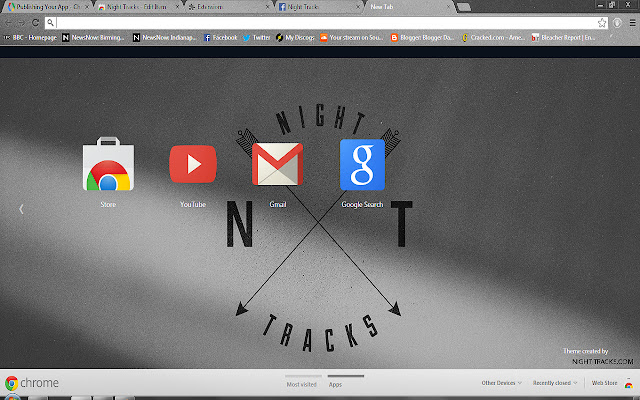
Task: Click the search magnifier in the address bar
Action: click(50, 22)
